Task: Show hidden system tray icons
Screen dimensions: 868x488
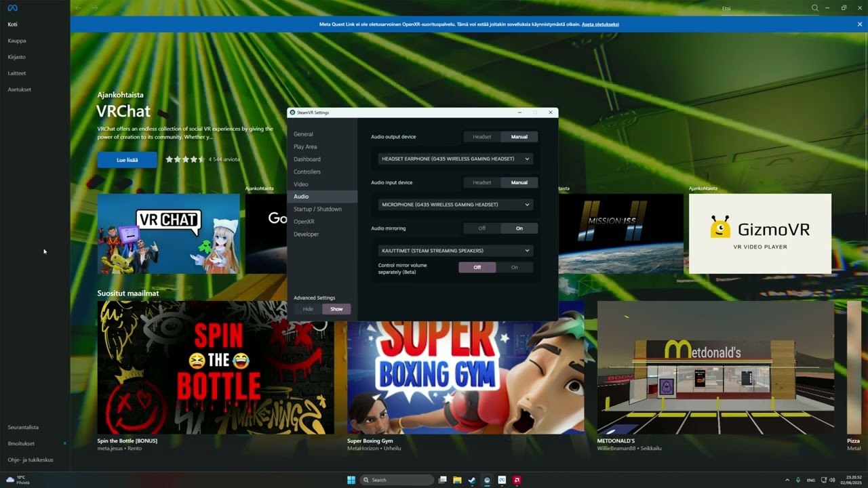Action: coord(787,480)
